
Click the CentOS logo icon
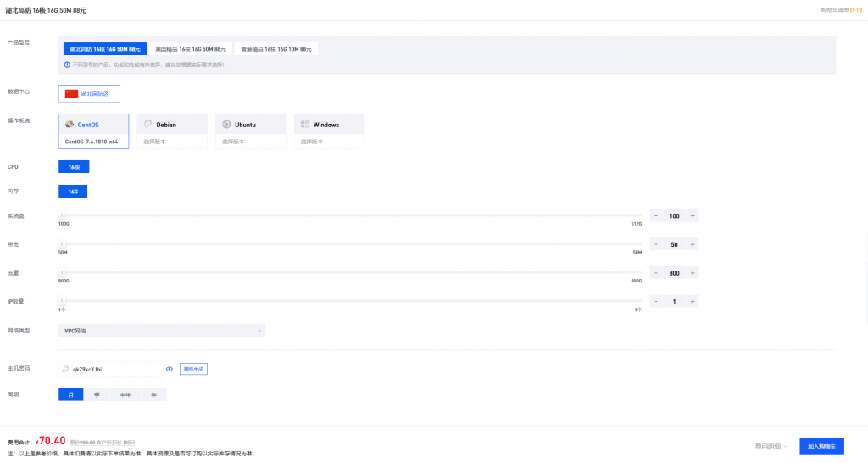pos(70,125)
